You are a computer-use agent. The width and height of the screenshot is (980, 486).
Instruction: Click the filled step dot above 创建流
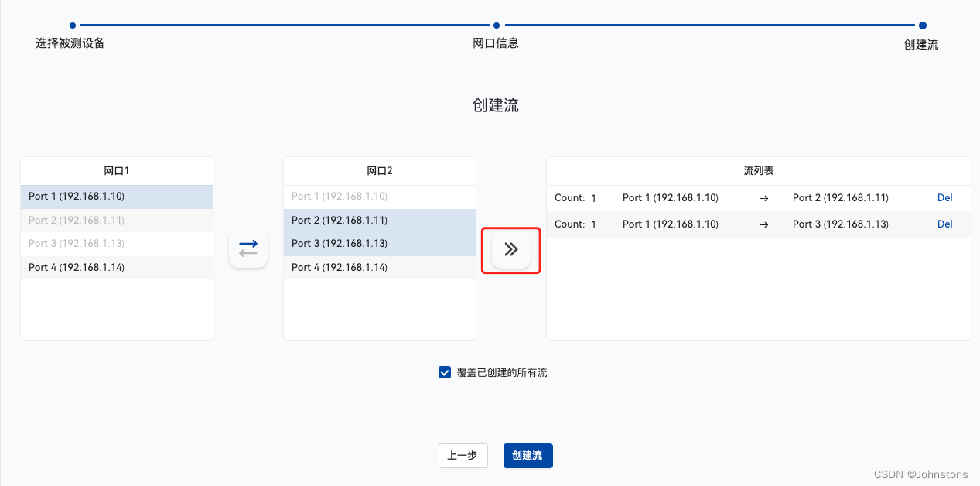tap(923, 24)
